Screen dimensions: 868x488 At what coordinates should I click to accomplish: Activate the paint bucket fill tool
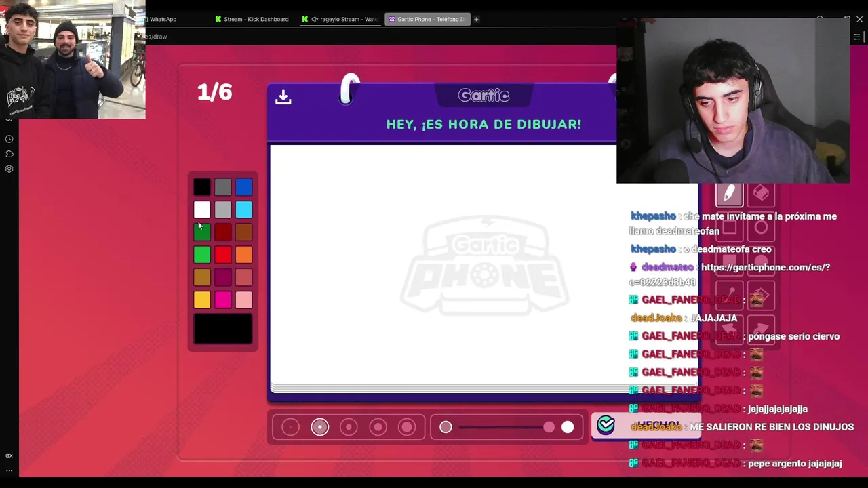point(761,297)
